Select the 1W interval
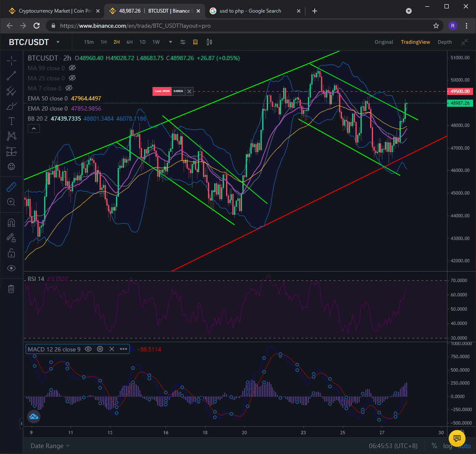Image resolution: width=476 pixels, height=454 pixels. coord(156,42)
